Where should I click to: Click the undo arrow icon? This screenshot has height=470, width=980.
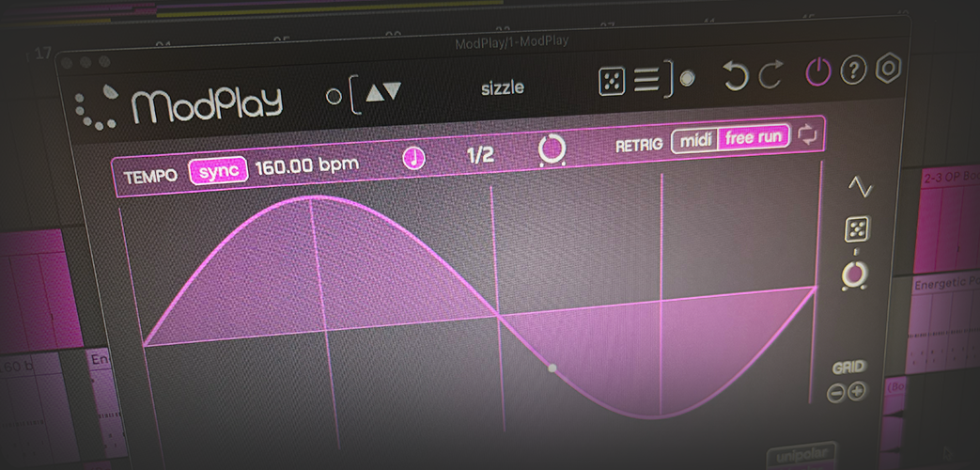point(736,75)
